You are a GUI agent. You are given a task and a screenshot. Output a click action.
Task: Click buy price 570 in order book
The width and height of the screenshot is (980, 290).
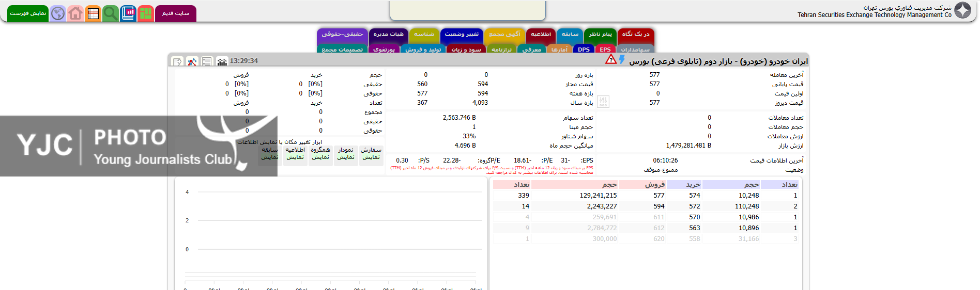point(695,217)
